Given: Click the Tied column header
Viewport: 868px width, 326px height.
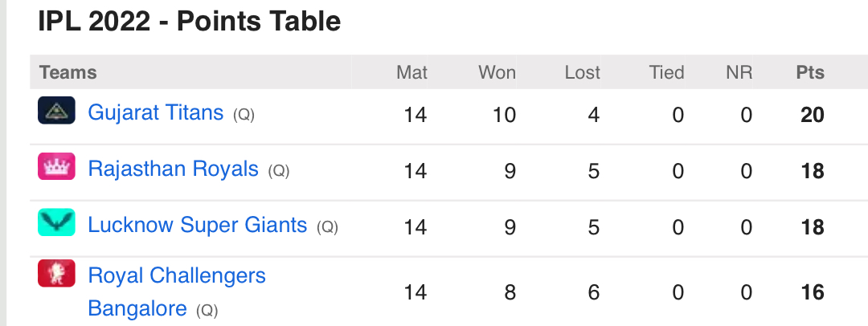Looking at the screenshot, I should coord(667,72).
